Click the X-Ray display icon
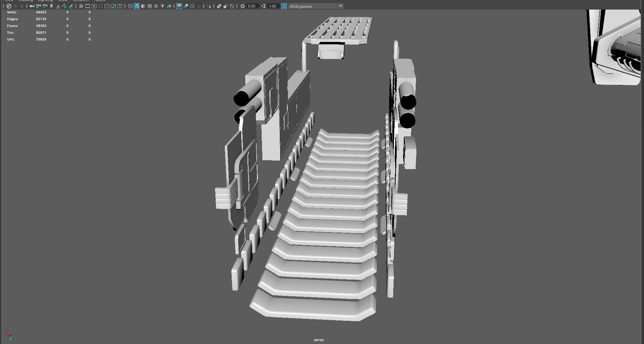Viewport: 644px width, 344px height. [x=219, y=6]
